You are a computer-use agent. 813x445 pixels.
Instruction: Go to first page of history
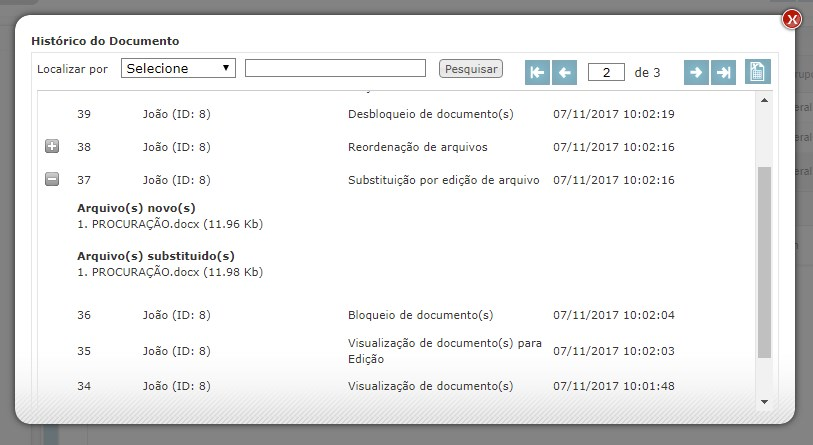pos(537,72)
